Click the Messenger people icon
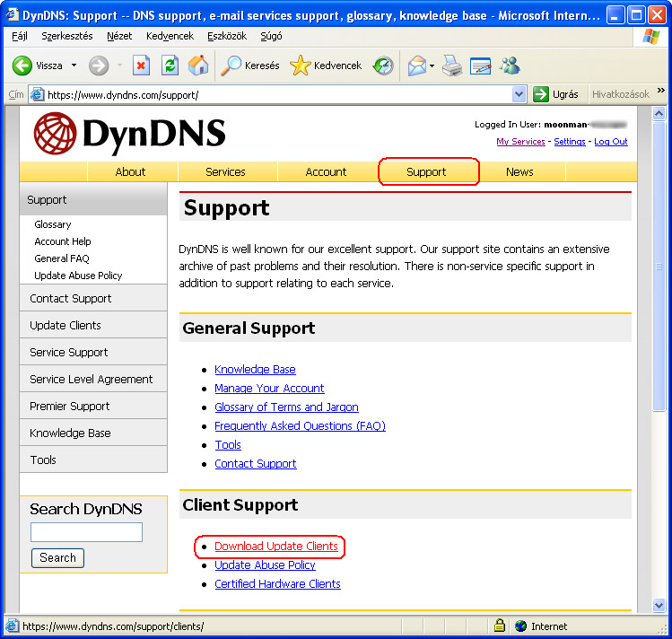Image resolution: width=672 pixels, height=639 pixels. tap(510, 66)
